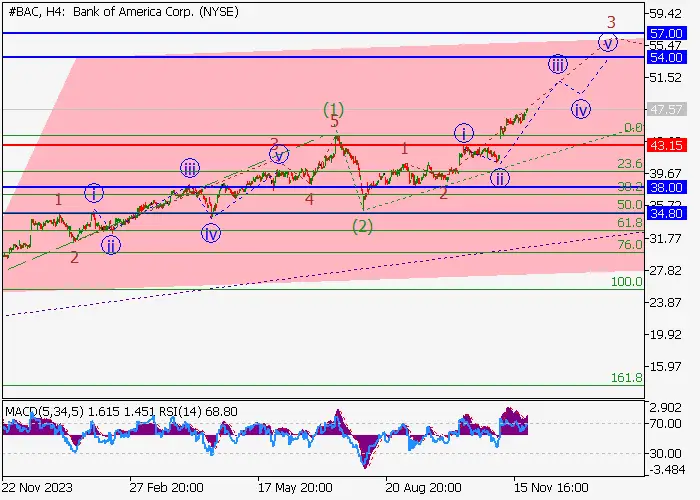Click the green (1) wave label
The image size is (700, 500).
pyautogui.click(x=333, y=109)
